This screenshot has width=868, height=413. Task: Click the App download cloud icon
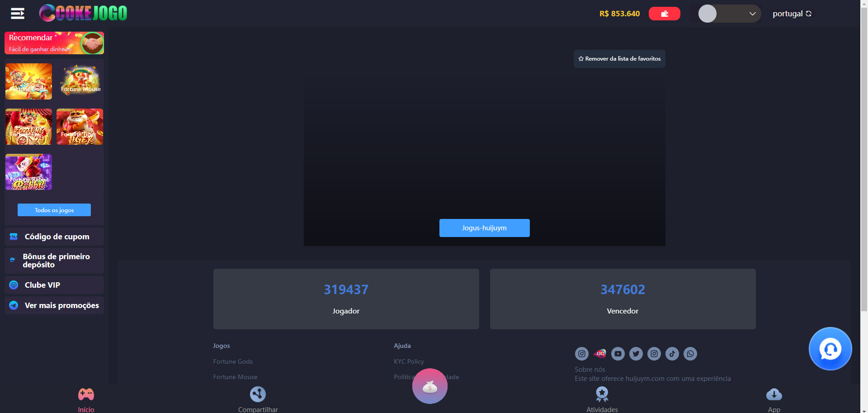pos(774,394)
